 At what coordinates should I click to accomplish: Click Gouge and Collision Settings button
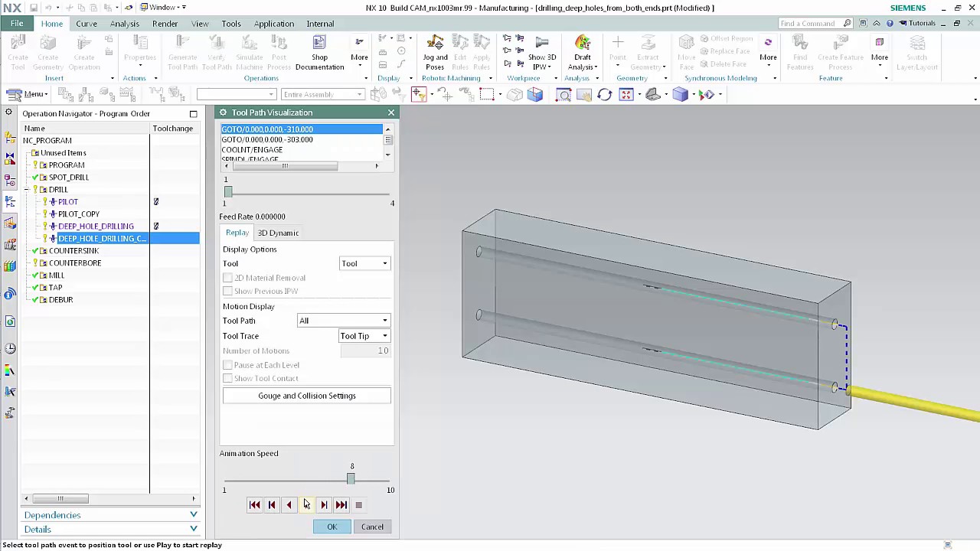pos(306,396)
